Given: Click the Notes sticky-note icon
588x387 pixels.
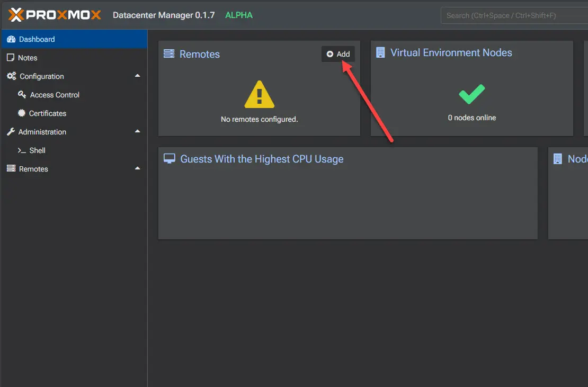Looking at the screenshot, I should pos(11,58).
